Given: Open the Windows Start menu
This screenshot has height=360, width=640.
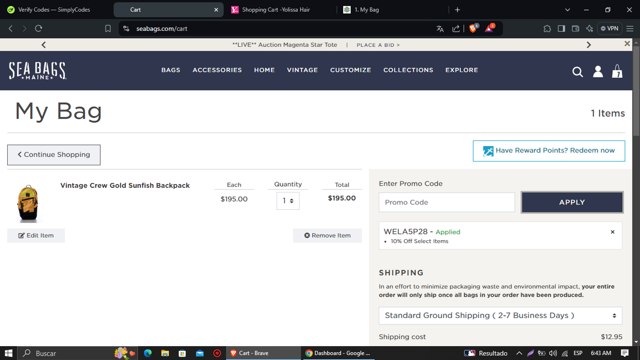Looking at the screenshot, I should [x=8, y=353].
